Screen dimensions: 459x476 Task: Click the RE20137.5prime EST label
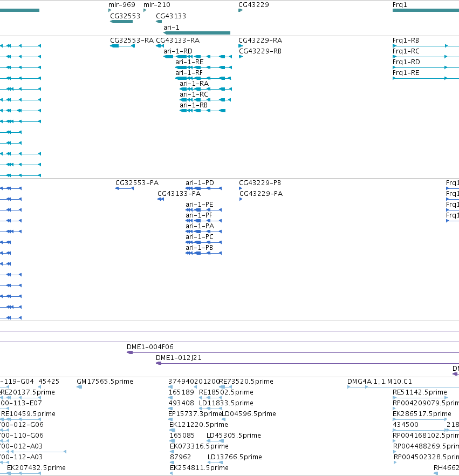(x=28, y=392)
